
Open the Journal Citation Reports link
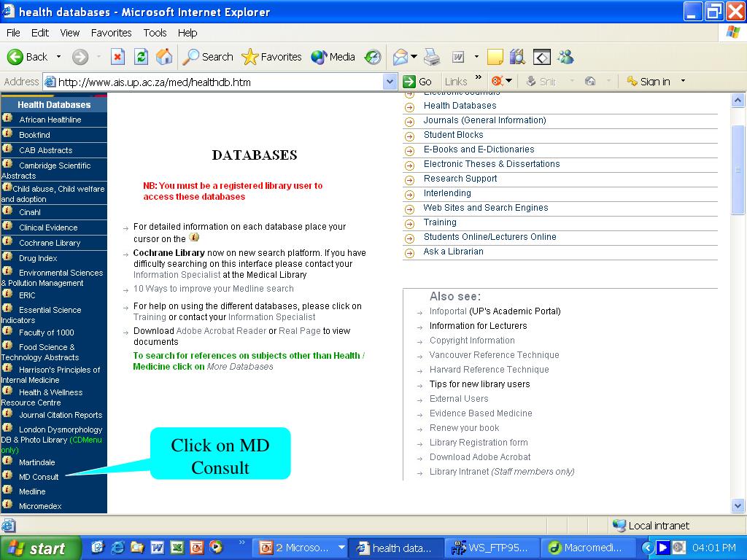pos(61,415)
